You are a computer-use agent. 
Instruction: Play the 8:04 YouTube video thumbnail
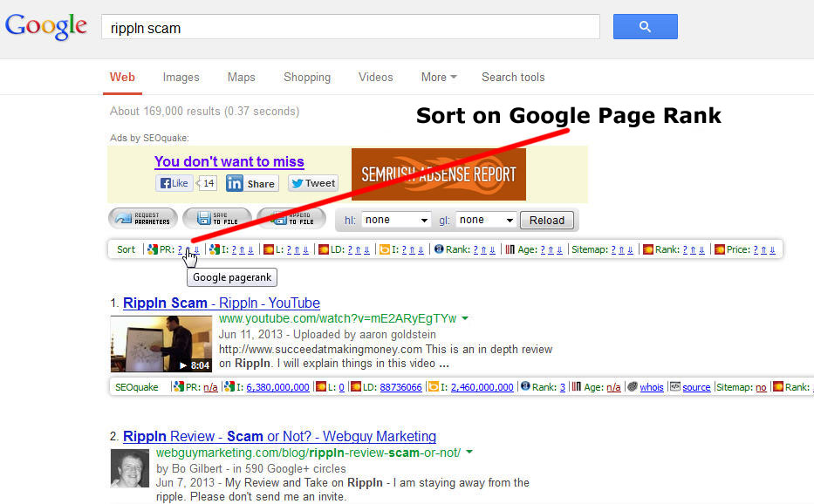[x=161, y=344]
